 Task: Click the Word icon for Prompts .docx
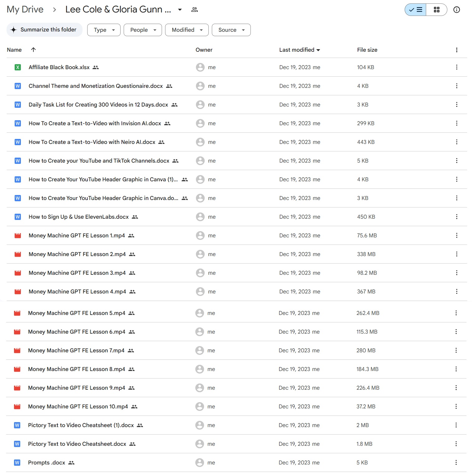(17, 463)
